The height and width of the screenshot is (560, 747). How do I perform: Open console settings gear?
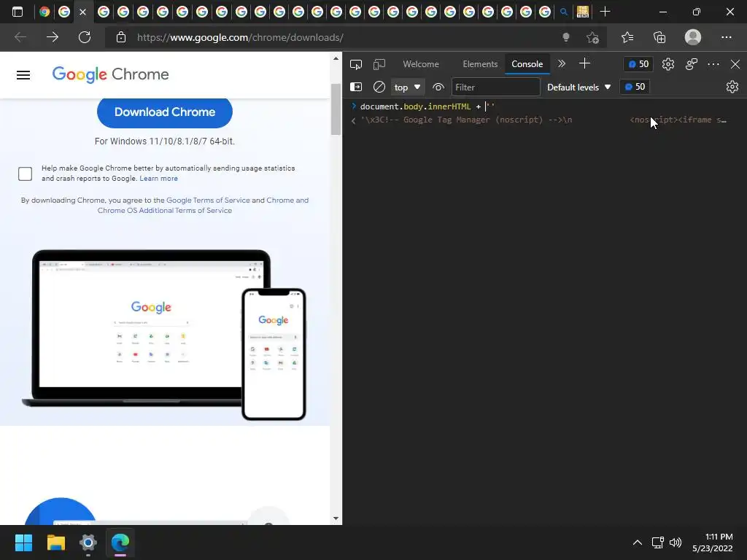(732, 87)
